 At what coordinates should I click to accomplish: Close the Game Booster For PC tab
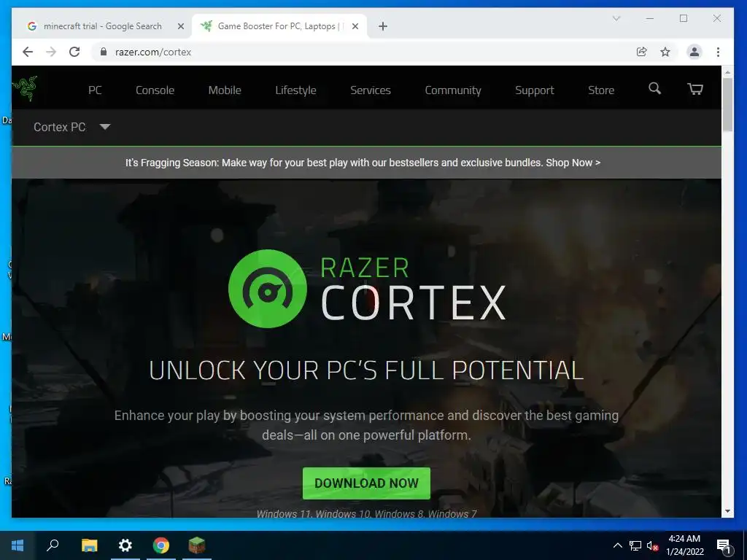point(355,26)
